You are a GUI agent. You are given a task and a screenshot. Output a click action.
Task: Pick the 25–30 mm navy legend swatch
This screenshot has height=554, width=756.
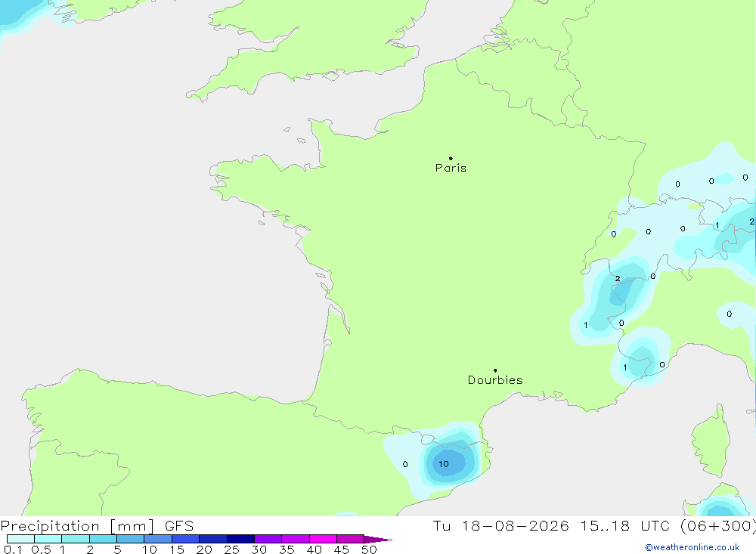pyautogui.click(x=240, y=539)
